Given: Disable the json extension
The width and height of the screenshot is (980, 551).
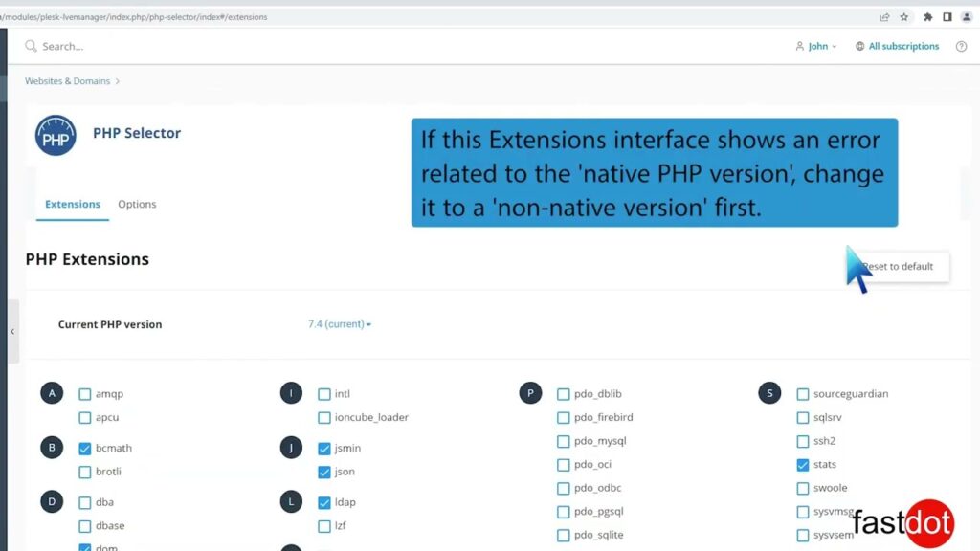Looking at the screenshot, I should (325, 472).
